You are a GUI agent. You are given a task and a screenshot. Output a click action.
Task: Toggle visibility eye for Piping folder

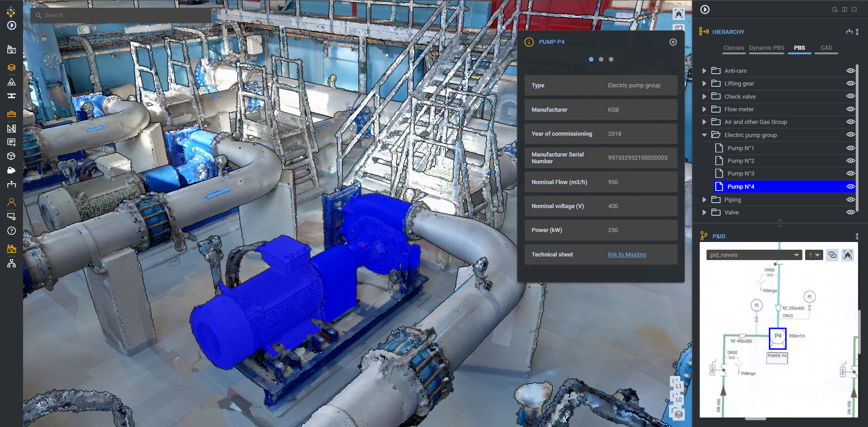850,199
